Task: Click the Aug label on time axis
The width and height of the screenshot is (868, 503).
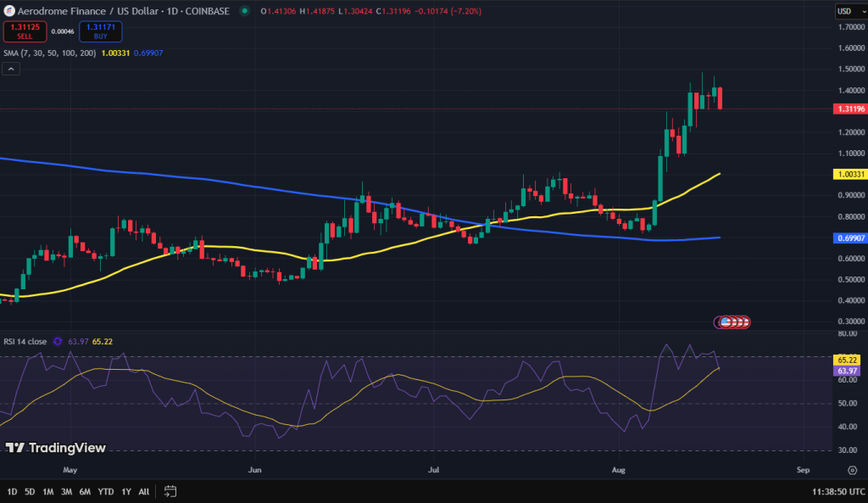Action: click(618, 470)
